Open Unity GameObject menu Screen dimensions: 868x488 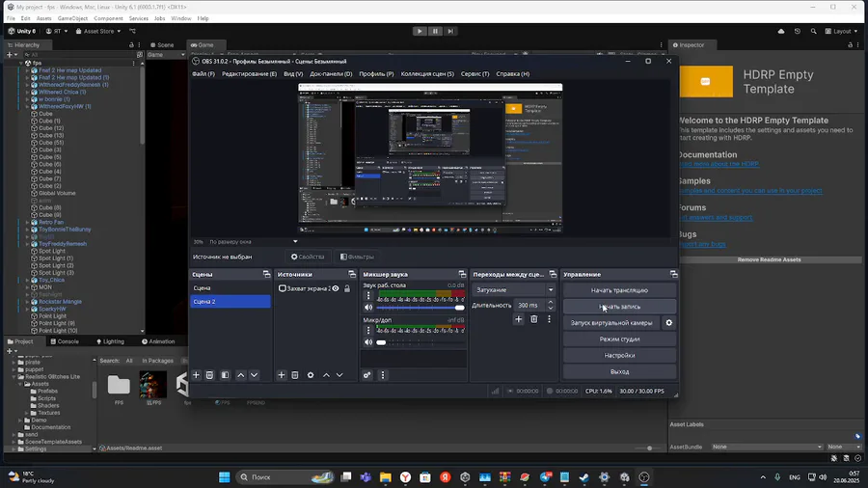pos(72,18)
